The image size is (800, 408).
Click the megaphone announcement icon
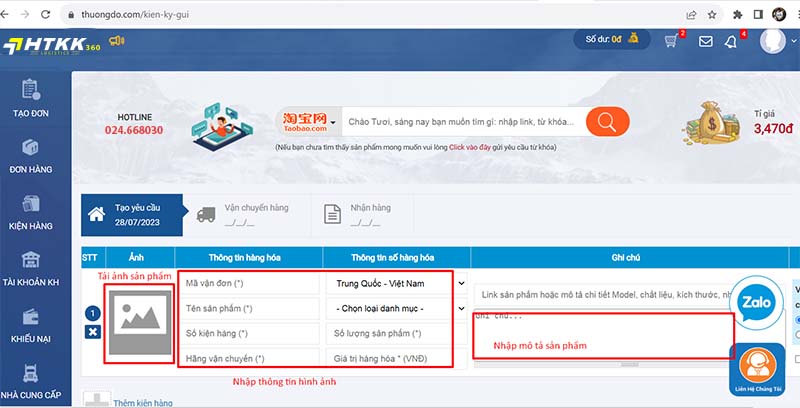click(117, 41)
